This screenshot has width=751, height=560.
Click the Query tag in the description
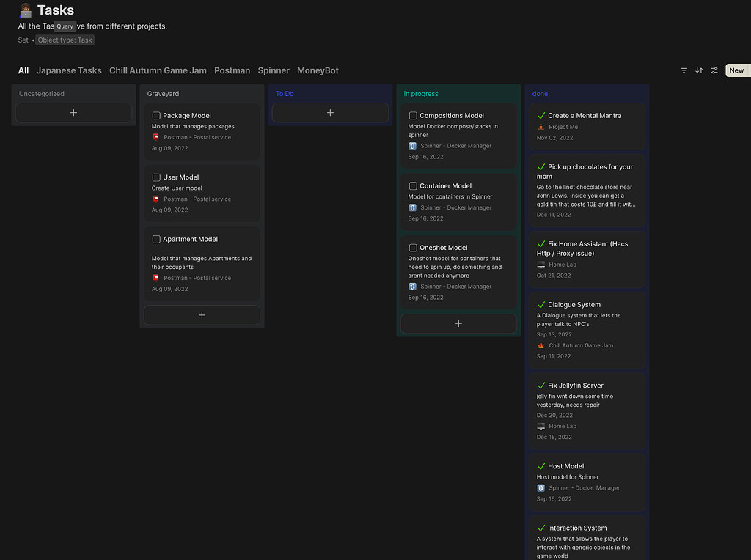[65, 26]
